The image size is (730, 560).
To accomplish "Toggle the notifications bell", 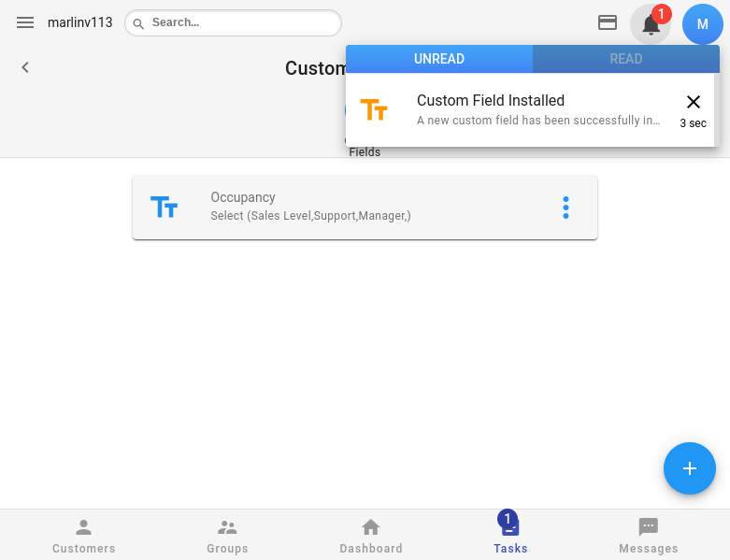I will (651, 24).
